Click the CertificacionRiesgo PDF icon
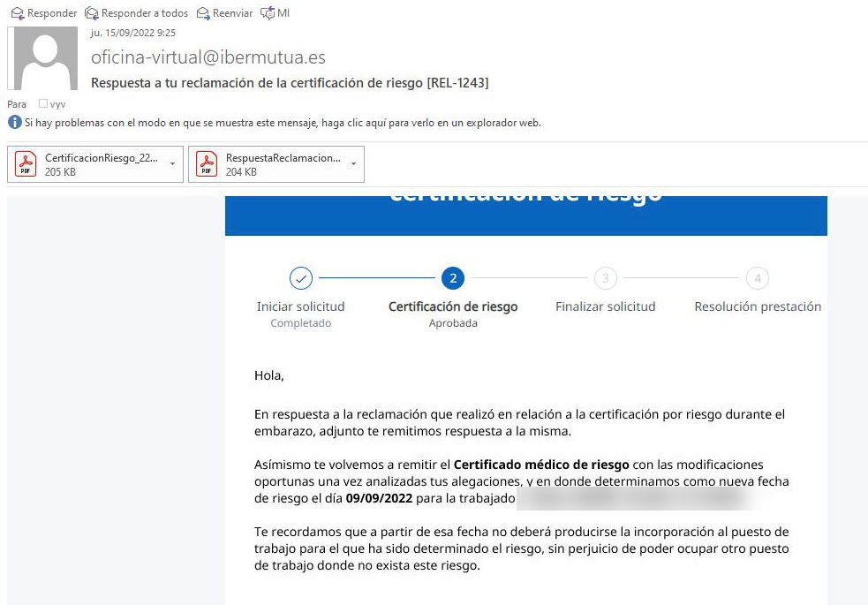Viewport: 868px width, 605px height. click(x=26, y=164)
